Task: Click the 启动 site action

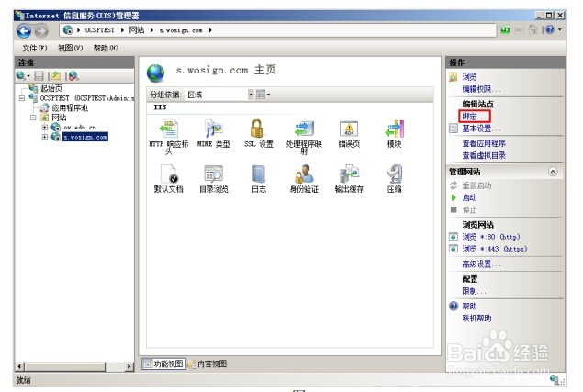Action: pyautogui.click(x=469, y=197)
